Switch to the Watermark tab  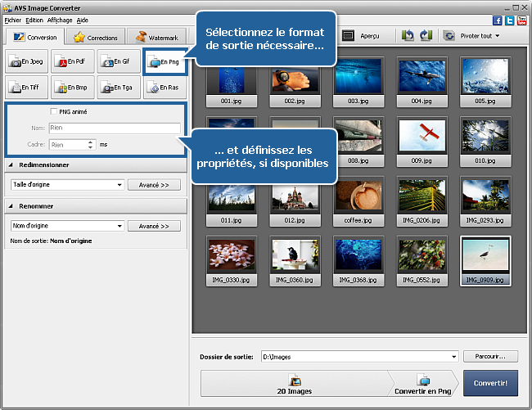tap(157, 38)
